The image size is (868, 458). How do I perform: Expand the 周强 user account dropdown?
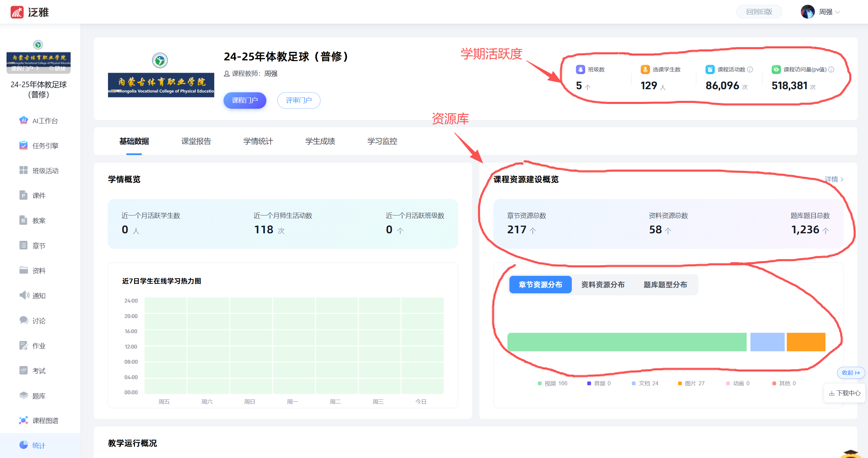(838, 12)
